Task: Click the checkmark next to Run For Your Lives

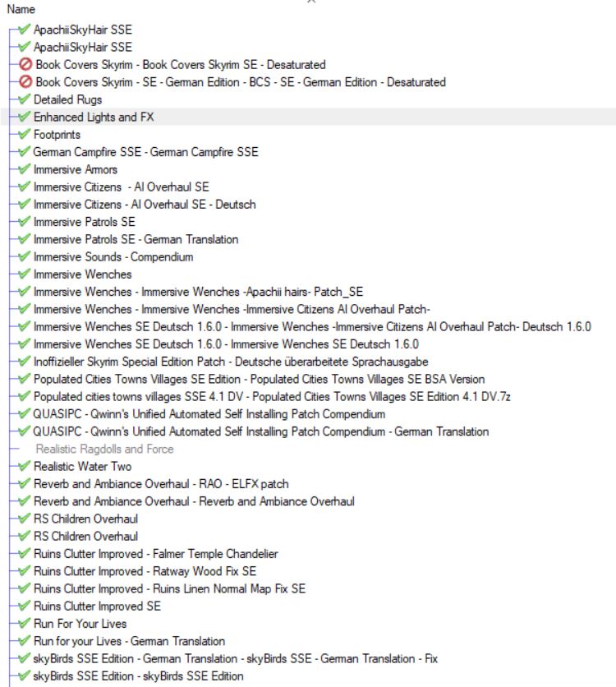Action: [x=25, y=624]
